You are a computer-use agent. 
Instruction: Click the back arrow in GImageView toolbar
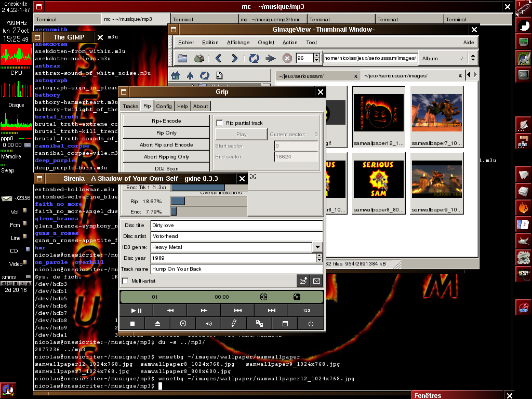[x=219, y=58]
